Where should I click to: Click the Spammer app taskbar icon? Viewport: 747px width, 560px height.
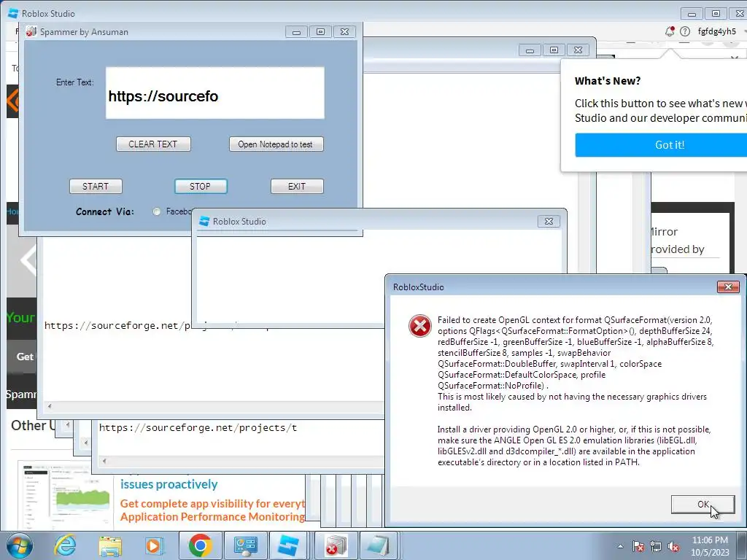point(336,545)
